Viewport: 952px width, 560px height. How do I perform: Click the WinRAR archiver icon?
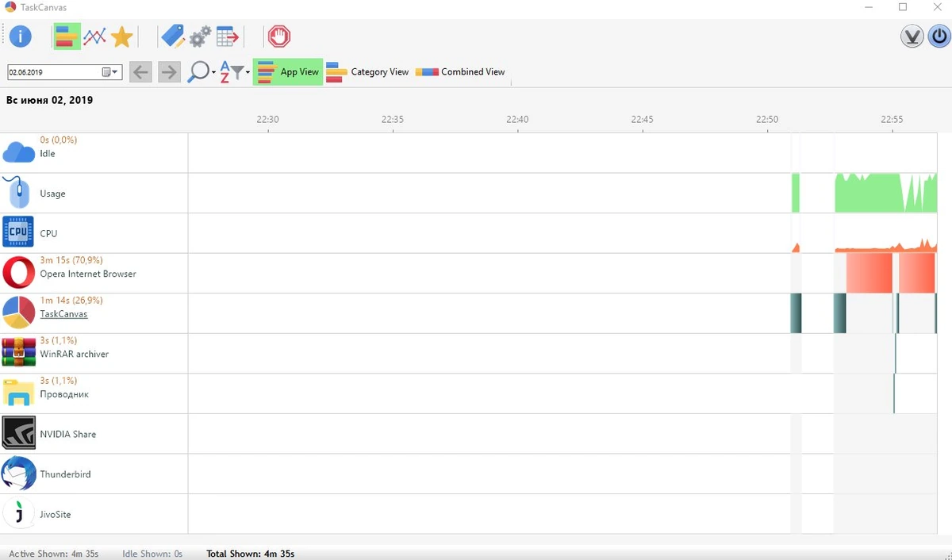click(18, 353)
